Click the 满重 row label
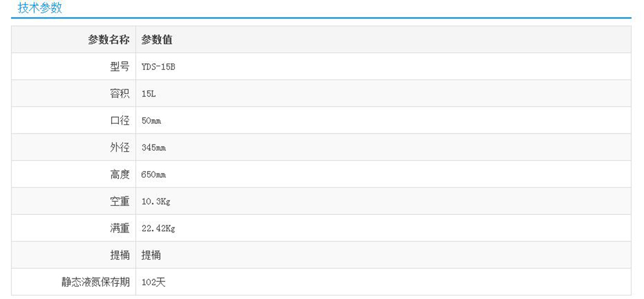The image size is (644, 299). point(120,228)
